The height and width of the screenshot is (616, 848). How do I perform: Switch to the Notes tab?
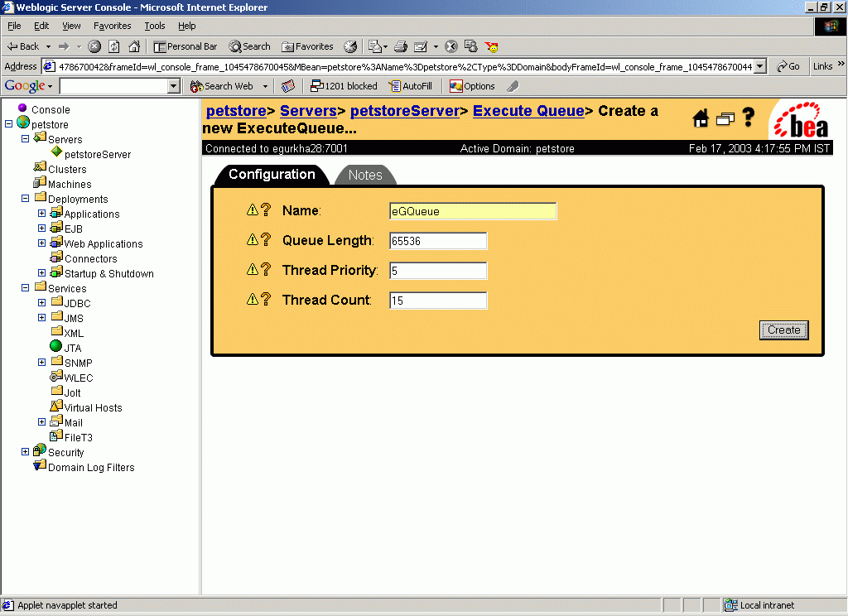tap(365, 175)
